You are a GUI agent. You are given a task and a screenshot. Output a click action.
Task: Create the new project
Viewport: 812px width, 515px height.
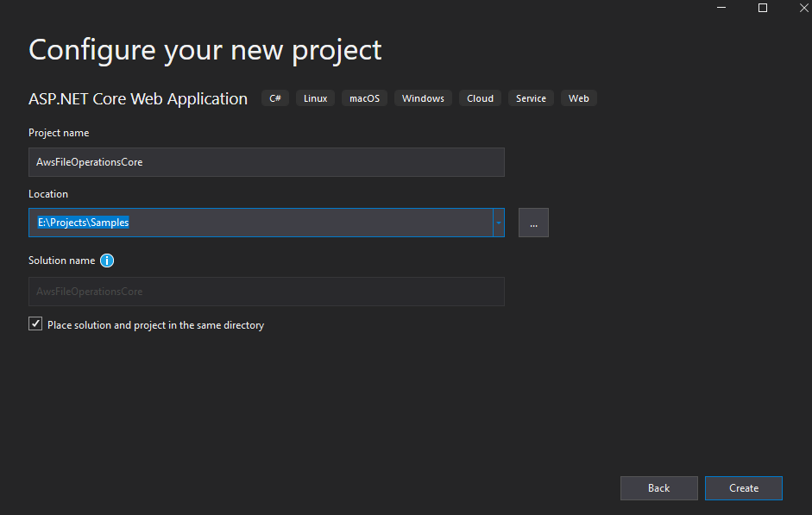744,488
